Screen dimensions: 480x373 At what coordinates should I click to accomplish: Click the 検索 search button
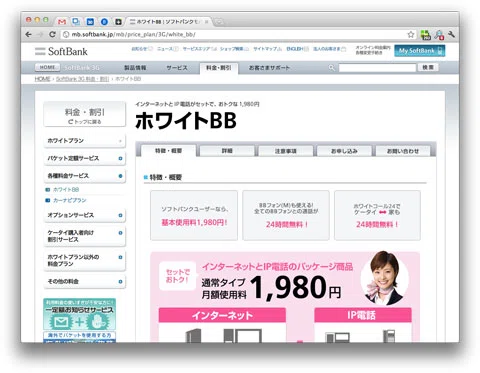[x=428, y=67]
